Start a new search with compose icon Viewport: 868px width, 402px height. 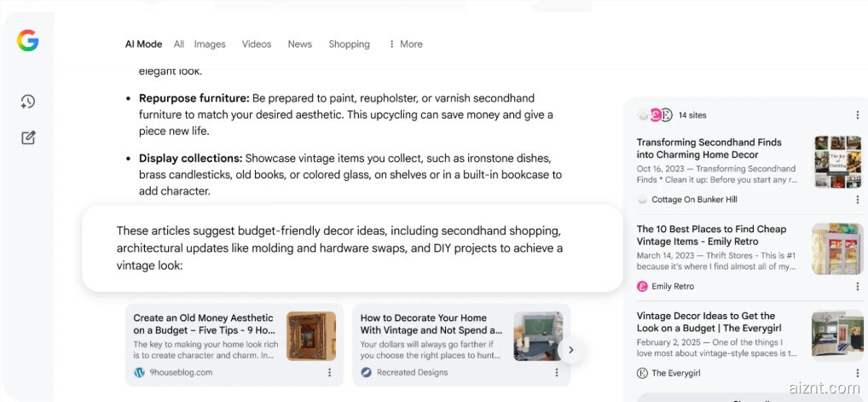(28, 137)
